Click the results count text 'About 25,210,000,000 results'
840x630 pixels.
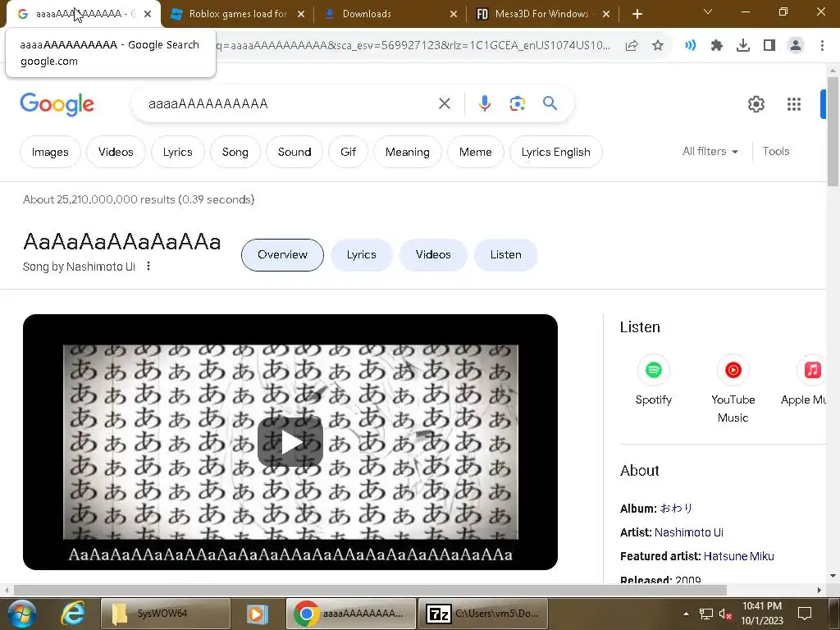[x=99, y=199]
